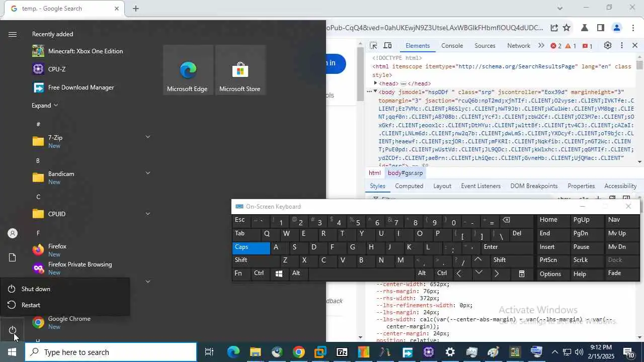Toggle the DevTools device toolbar icon

point(387,46)
